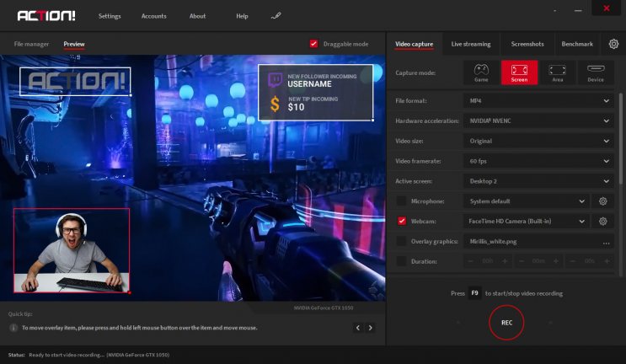Toggle Draggable mode checkbox
This screenshot has height=364, width=626.
tap(313, 44)
